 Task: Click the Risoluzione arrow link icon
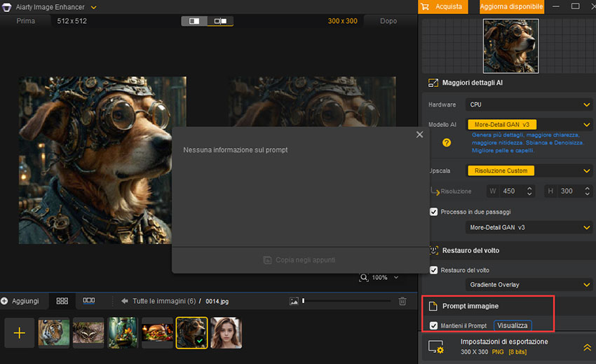[435, 191]
